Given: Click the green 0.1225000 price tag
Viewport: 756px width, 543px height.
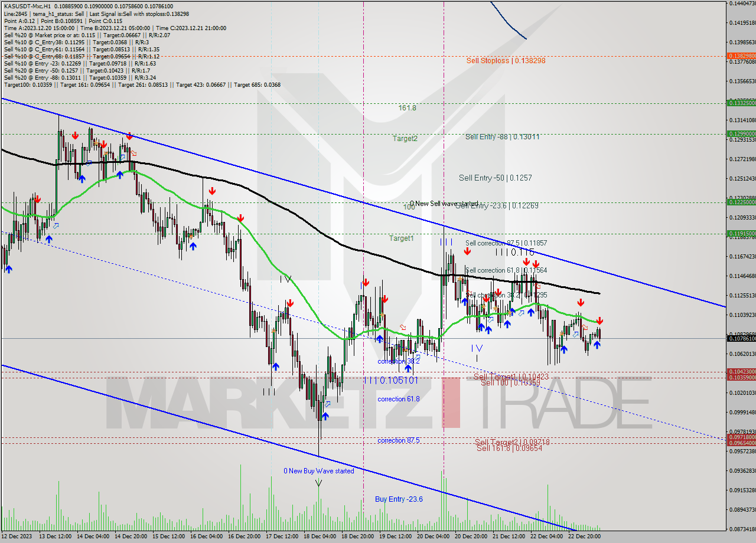Looking at the screenshot, I should 741,202.
